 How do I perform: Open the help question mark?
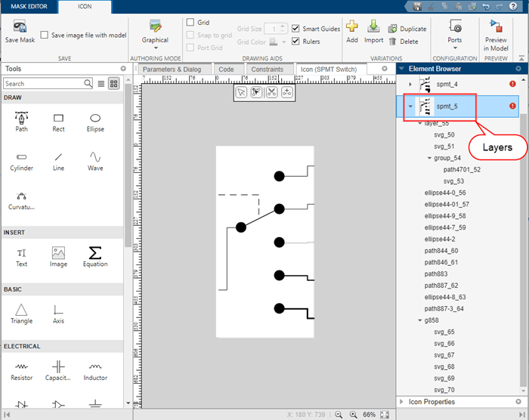(513, 6)
